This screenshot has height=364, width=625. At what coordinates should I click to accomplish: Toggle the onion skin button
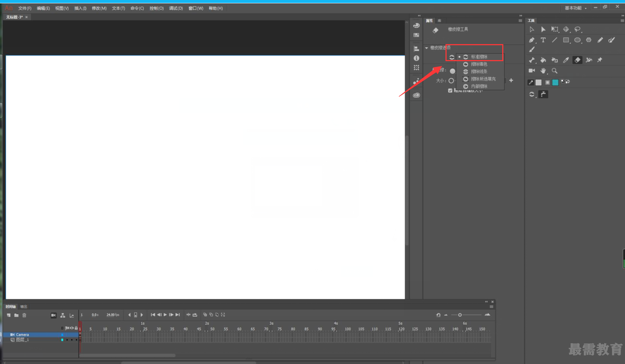click(205, 315)
